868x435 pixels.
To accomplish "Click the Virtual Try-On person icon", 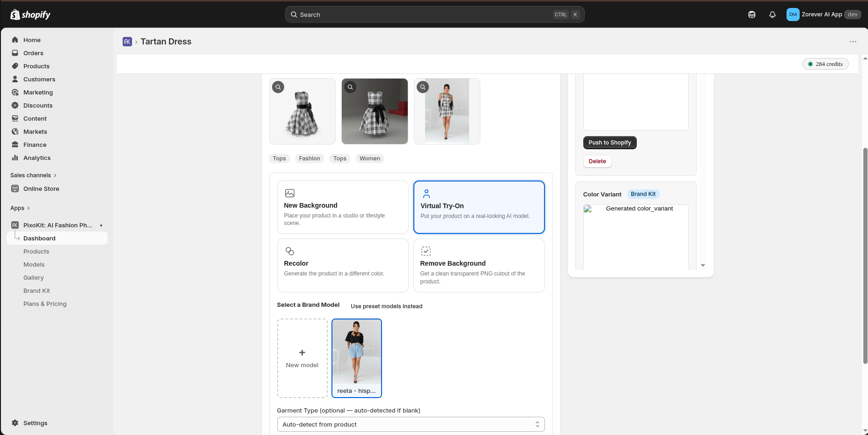I will point(427,194).
